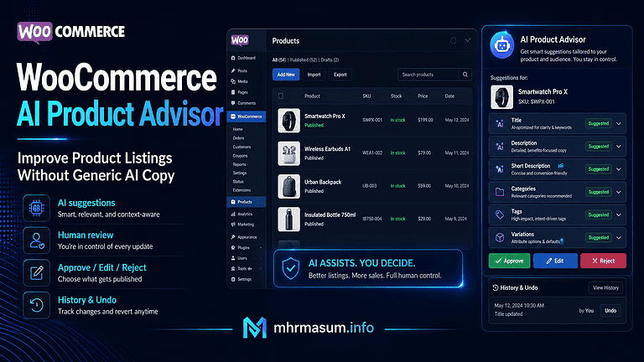The image size is (644, 362).
Task: Click the Media icon in sidebar
Action: click(x=233, y=81)
